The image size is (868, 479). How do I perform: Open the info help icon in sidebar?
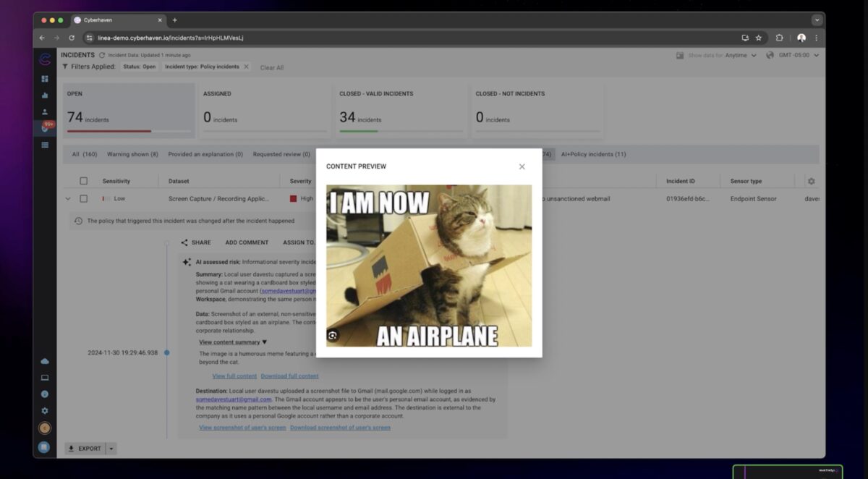tap(45, 394)
